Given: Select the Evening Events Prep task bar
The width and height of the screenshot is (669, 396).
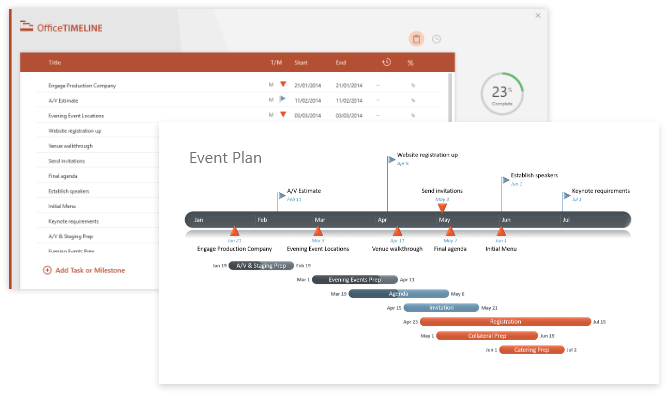Looking at the screenshot, I should click(355, 280).
